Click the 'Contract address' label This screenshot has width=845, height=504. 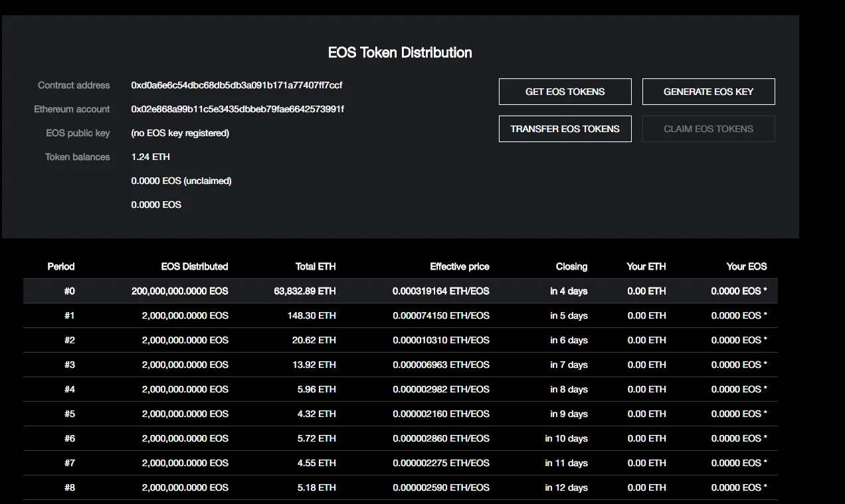74,85
